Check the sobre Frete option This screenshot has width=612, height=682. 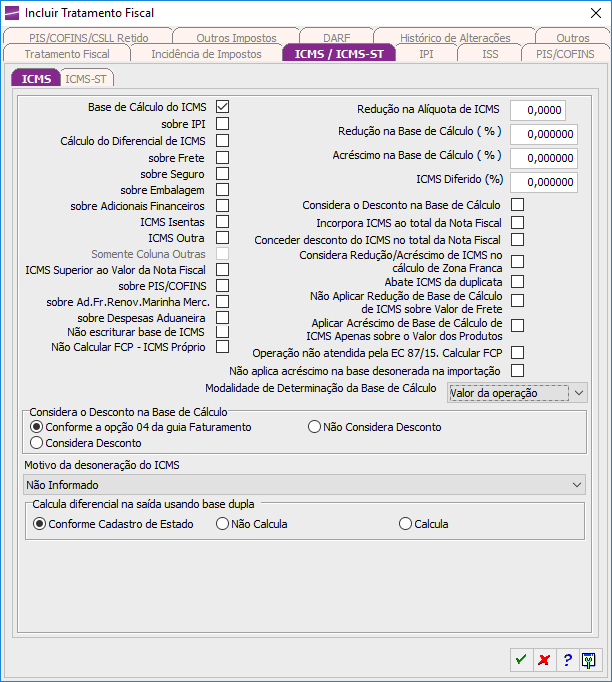[x=222, y=157]
